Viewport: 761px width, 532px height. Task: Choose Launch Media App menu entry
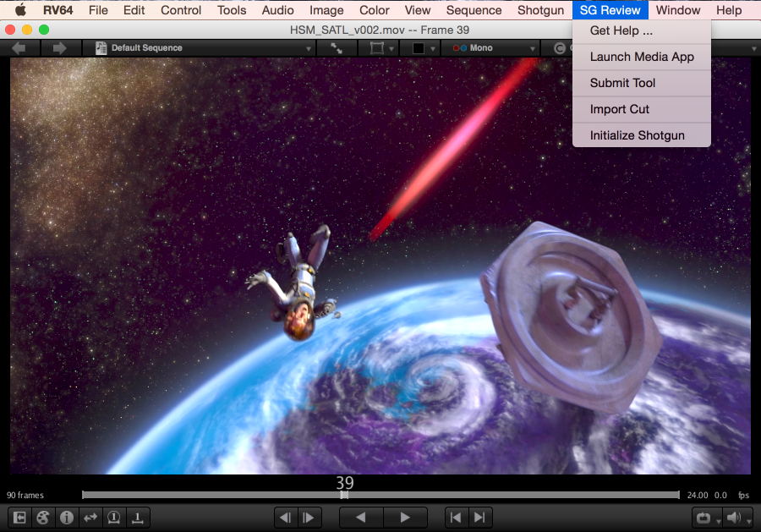[x=642, y=57]
